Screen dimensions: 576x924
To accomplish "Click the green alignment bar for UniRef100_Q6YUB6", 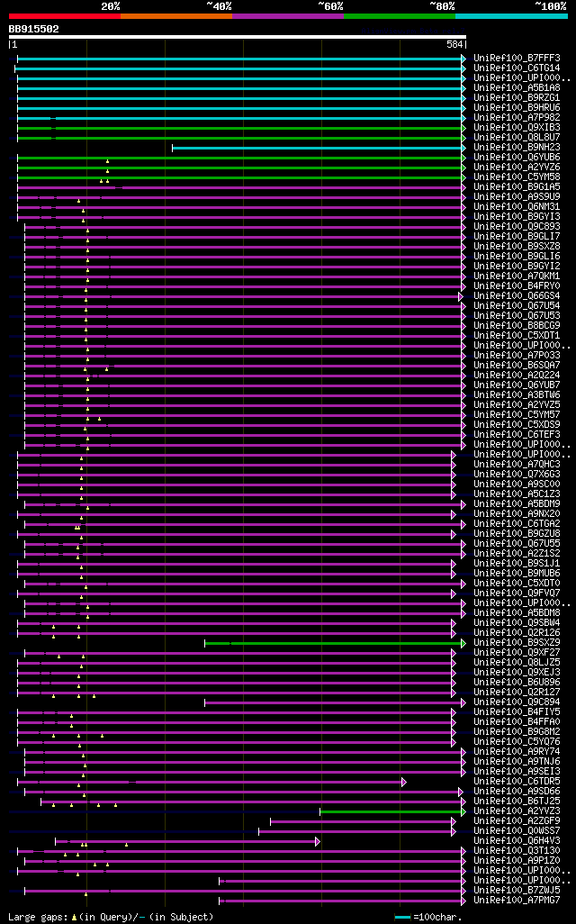I will click(x=241, y=158).
